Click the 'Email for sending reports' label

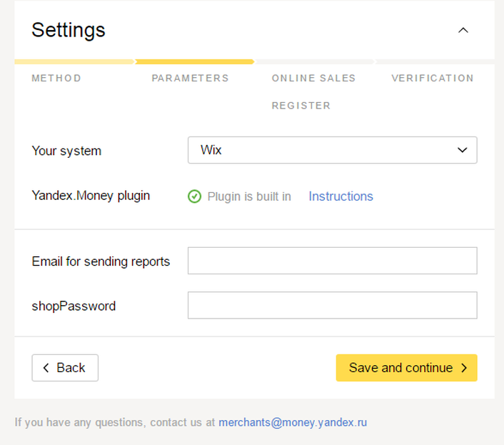pos(101,261)
